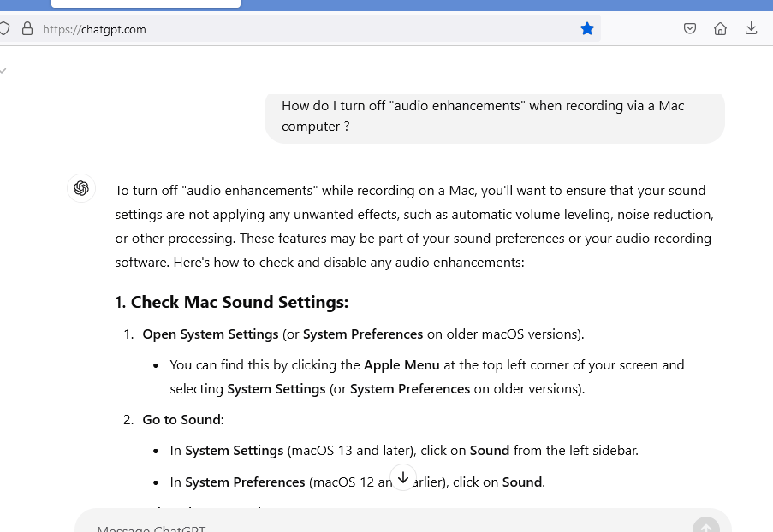The height and width of the screenshot is (532, 773).
Task: Focus the Message ChatGPT input box
Action: [x=342, y=527]
